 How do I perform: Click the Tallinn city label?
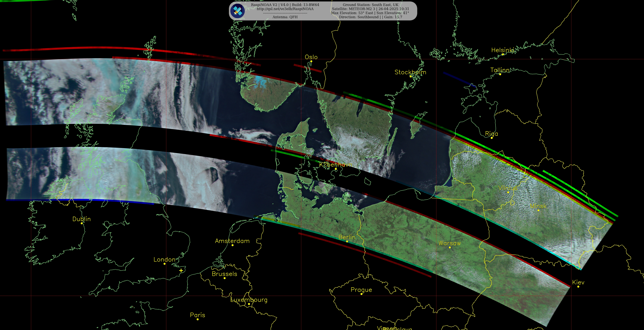point(500,70)
